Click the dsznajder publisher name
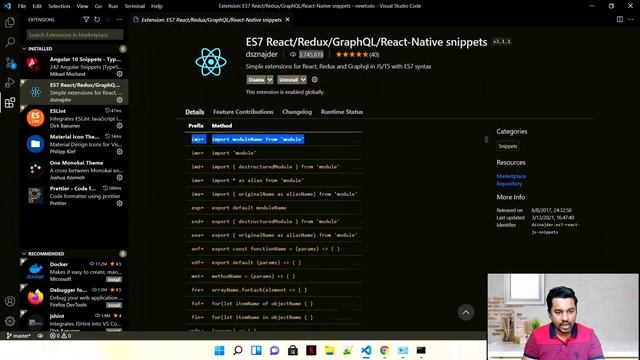This screenshot has height=360, width=640. click(x=262, y=54)
